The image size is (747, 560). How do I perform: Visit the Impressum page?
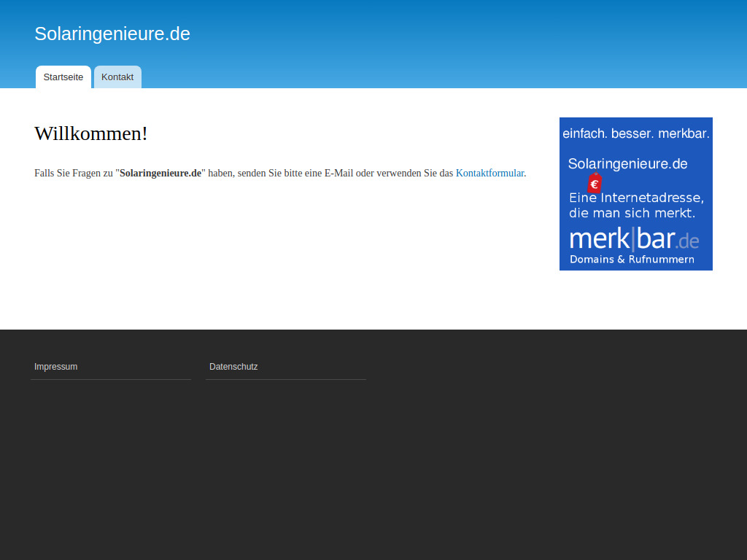[56, 367]
